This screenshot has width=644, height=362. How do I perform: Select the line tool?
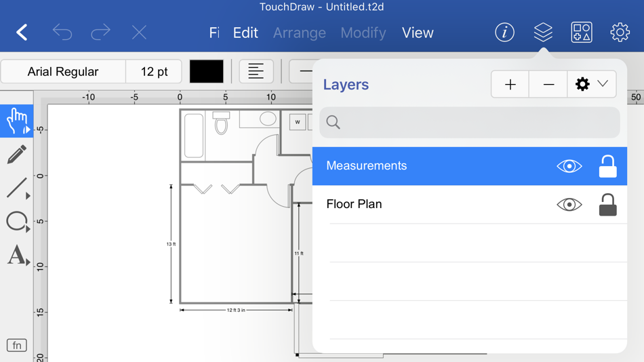(17, 188)
